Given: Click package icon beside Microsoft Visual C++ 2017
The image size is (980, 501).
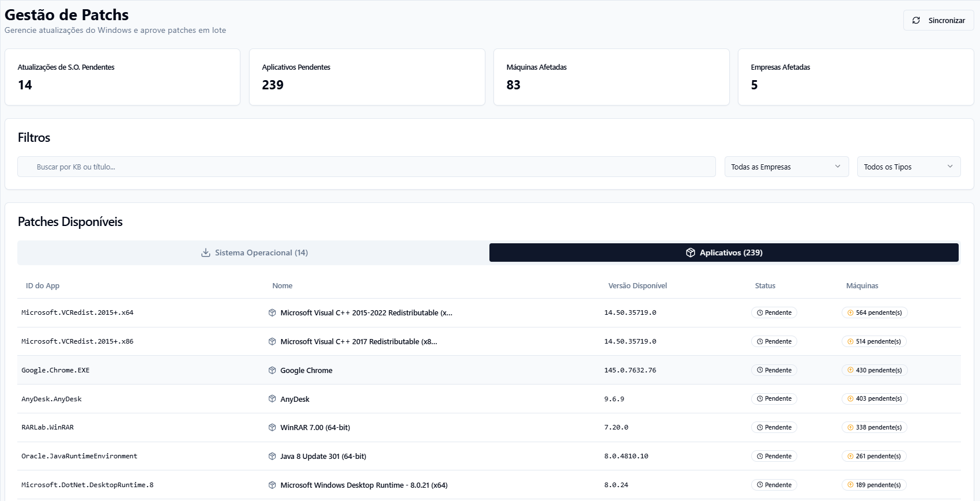Looking at the screenshot, I should coord(272,341).
